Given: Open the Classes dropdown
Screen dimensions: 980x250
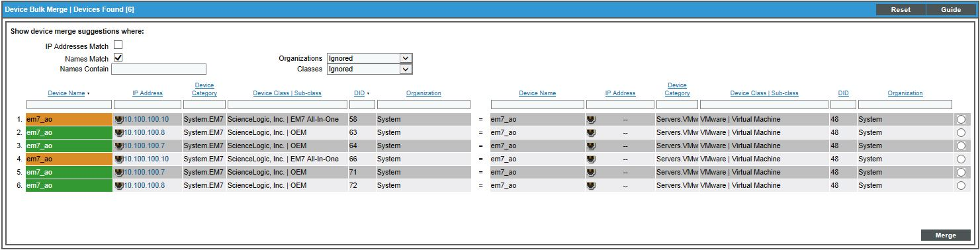Looking at the screenshot, I should [369, 69].
